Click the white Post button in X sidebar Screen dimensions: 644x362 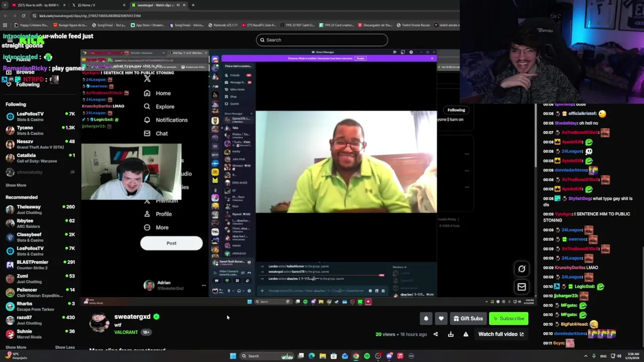[x=172, y=243]
